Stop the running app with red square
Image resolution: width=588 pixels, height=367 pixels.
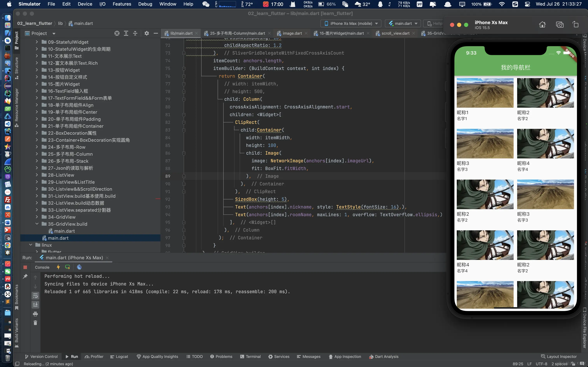coord(25,267)
